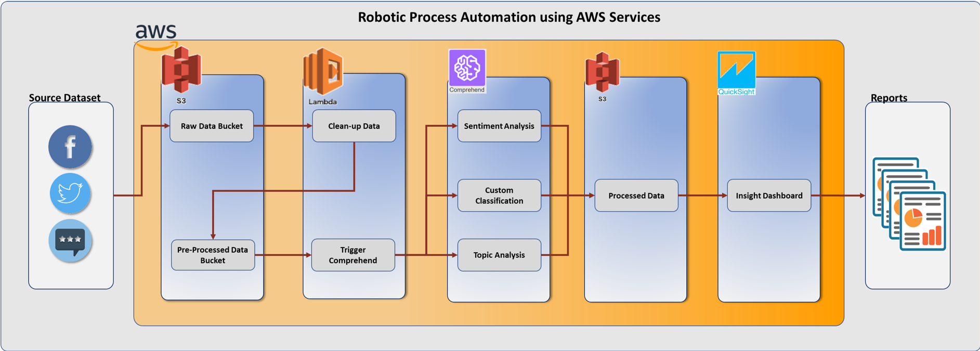
Task: Select the Clean-up Data box
Action: (354, 126)
